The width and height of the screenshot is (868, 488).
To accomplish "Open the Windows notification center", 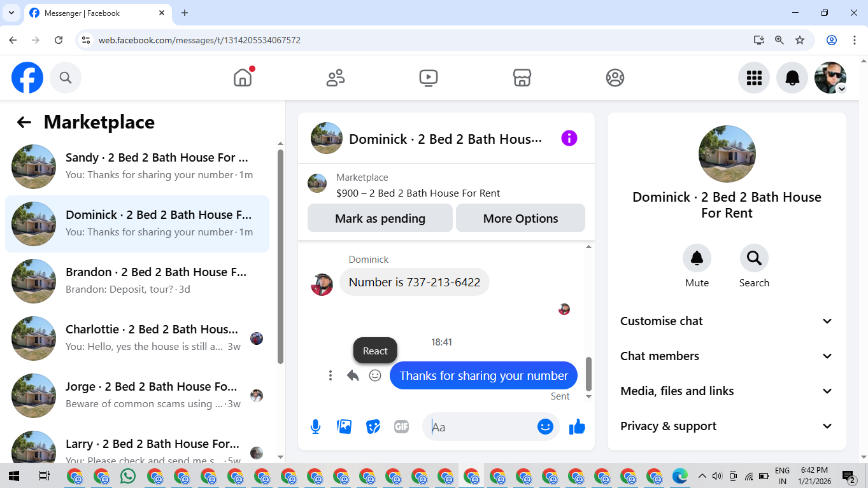I will [x=848, y=476].
